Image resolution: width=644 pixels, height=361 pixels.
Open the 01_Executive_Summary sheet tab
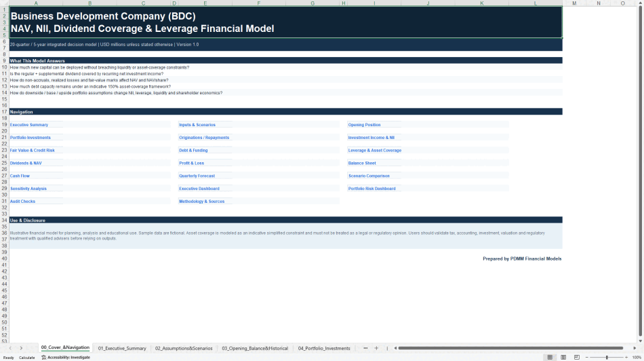pyautogui.click(x=122, y=348)
